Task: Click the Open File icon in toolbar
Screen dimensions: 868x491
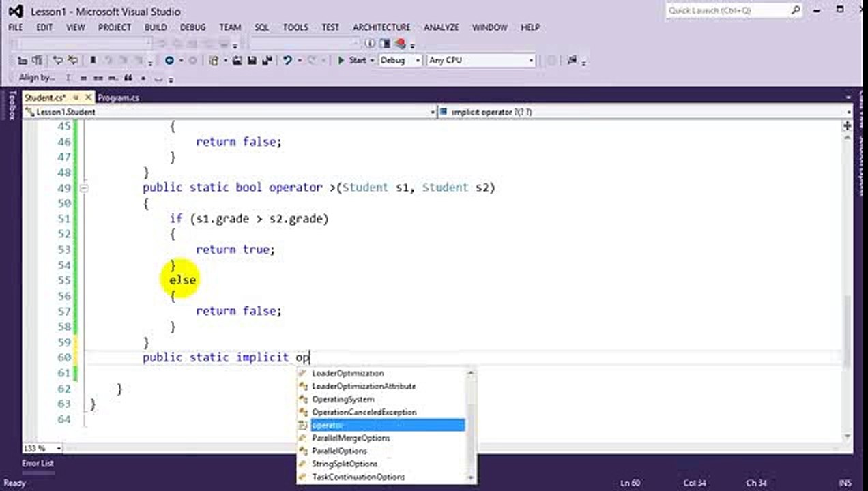Action: (237, 60)
